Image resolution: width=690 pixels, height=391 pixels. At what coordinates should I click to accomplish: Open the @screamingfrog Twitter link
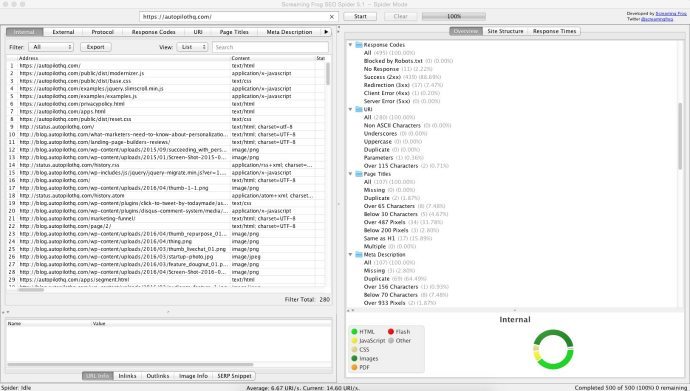(x=657, y=19)
